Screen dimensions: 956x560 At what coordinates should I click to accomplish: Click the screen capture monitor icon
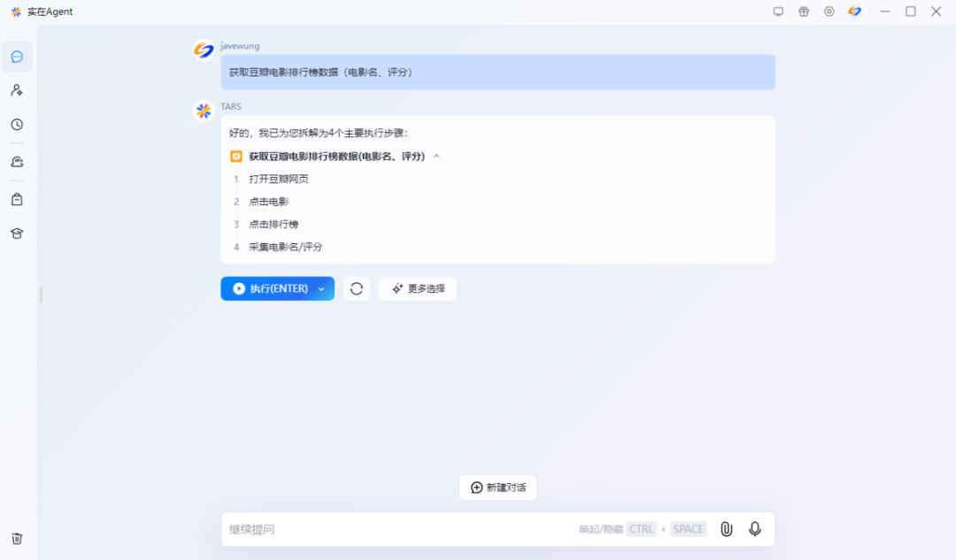tap(779, 12)
